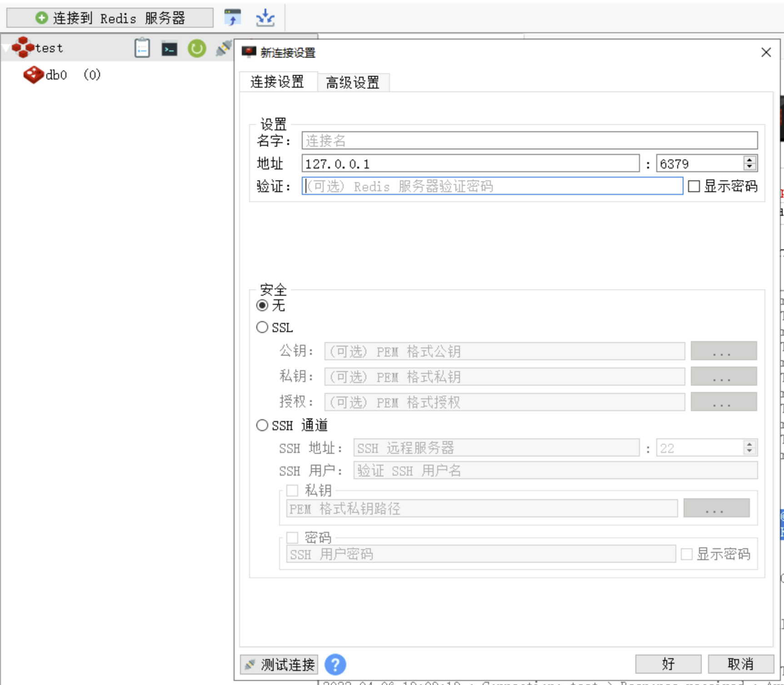
Task: Click the 名字 connection name field
Action: point(529,140)
